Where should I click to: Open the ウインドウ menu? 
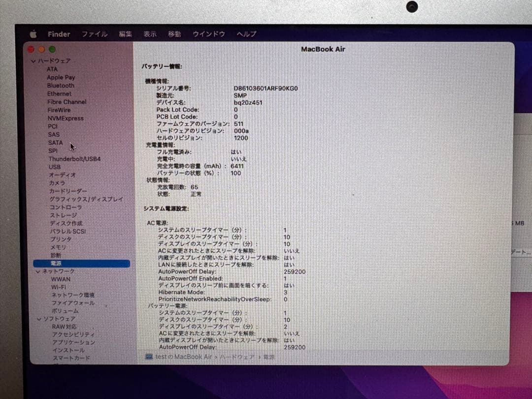(209, 33)
